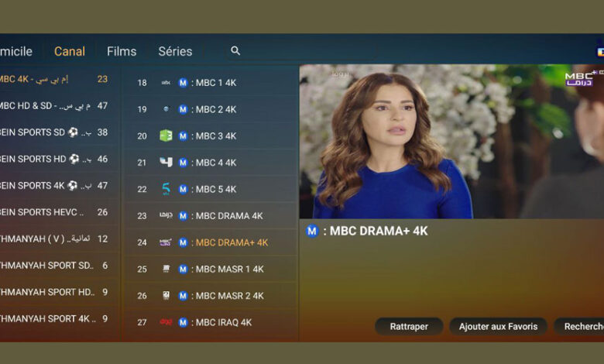Click the MBC Drama logo icon
This screenshot has width=604, height=364.
(x=166, y=216)
